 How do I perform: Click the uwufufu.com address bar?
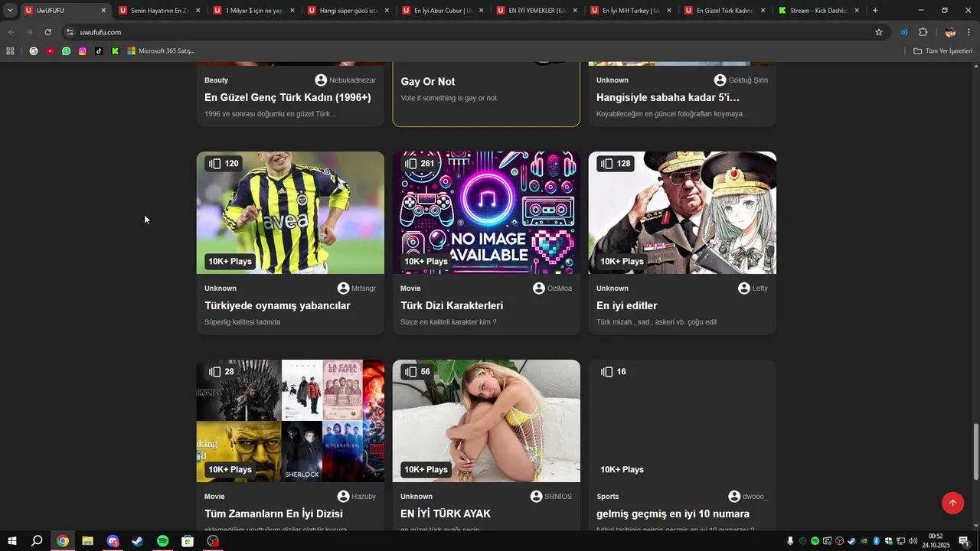pyautogui.click(x=475, y=32)
